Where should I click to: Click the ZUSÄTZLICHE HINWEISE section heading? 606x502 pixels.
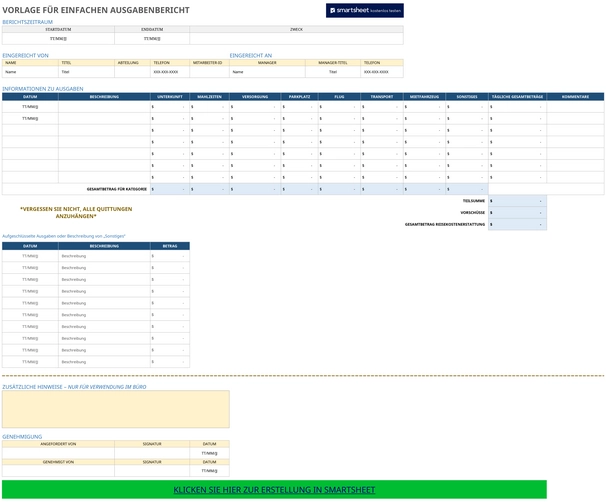74,387
